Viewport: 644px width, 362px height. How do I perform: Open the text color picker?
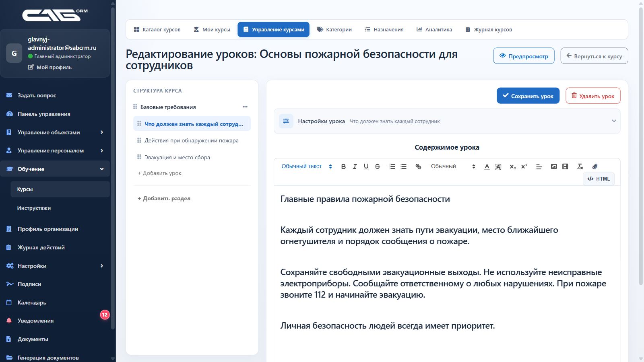487,167
